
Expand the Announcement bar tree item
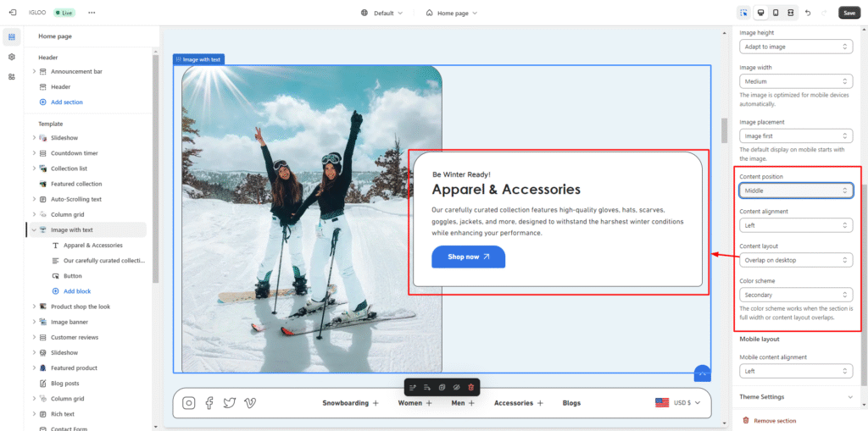[34, 71]
